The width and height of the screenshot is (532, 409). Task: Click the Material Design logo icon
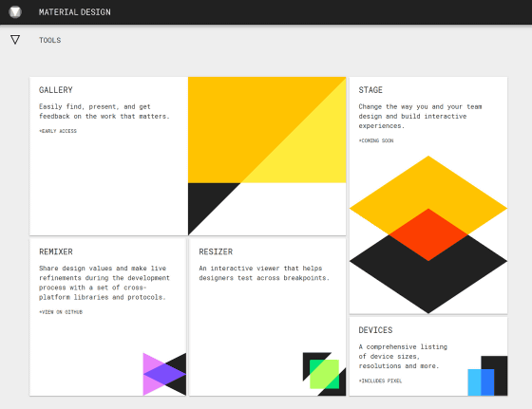point(15,12)
